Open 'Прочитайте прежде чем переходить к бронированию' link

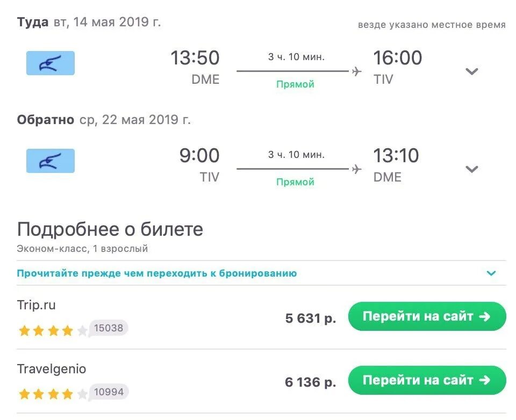coord(156,273)
